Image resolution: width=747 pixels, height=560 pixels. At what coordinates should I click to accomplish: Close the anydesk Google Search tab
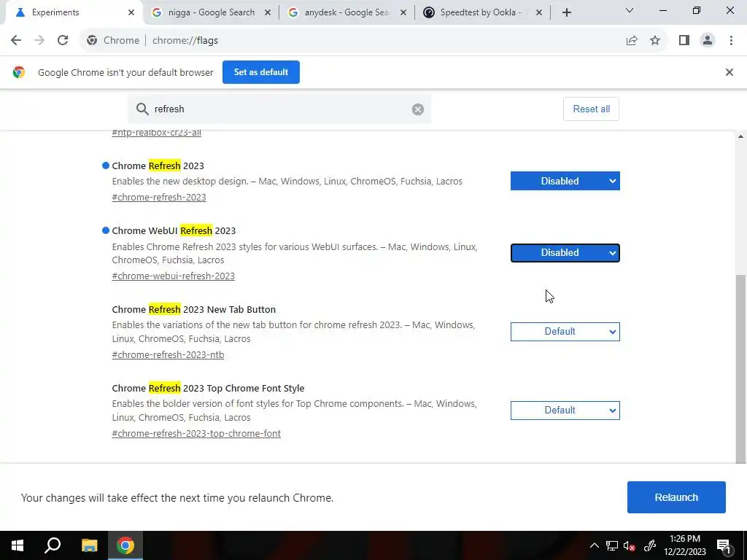click(x=403, y=13)
